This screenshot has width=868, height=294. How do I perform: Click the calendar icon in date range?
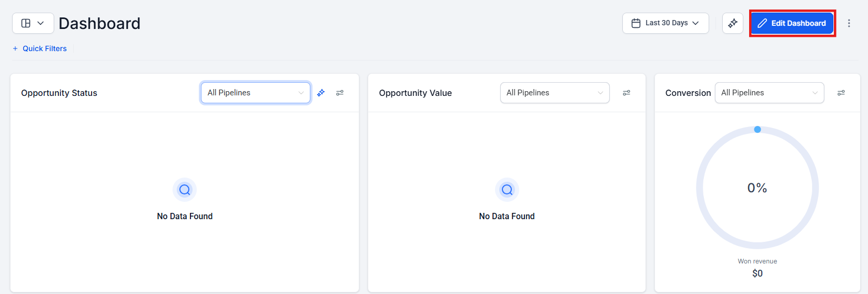(x=636, y=23)
